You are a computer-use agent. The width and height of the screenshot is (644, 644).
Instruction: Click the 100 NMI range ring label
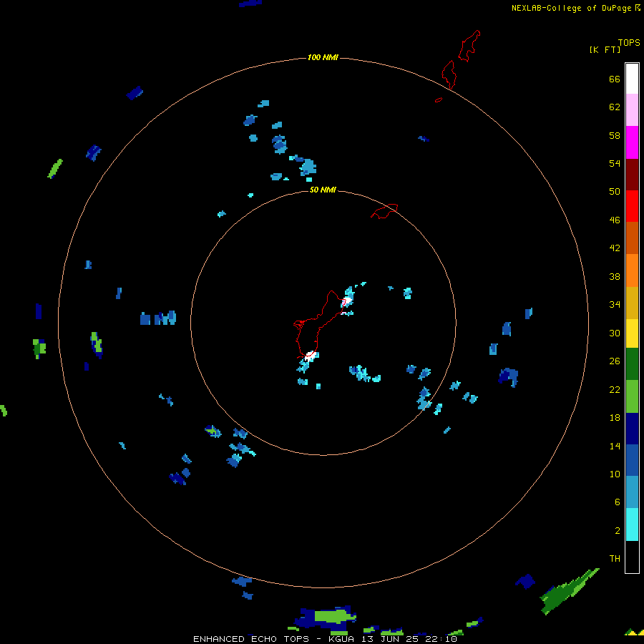click(x=323, y=57)
